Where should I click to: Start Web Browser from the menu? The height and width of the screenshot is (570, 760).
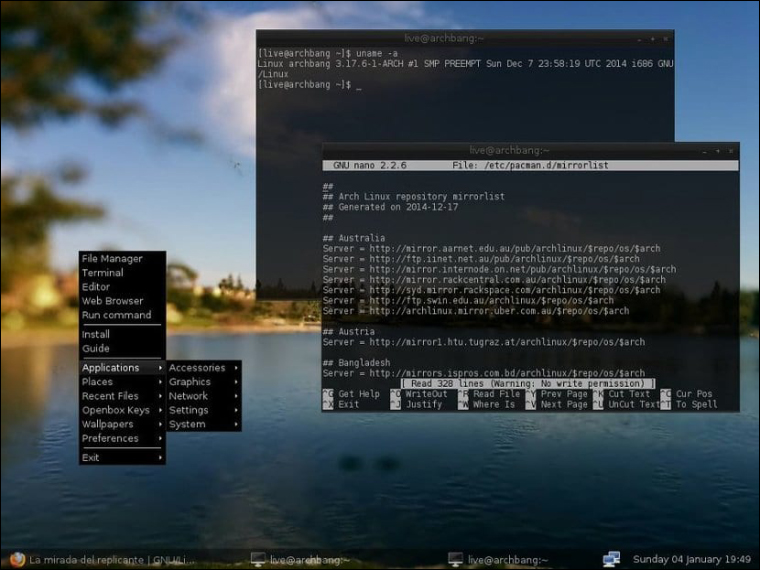(122, 301)
